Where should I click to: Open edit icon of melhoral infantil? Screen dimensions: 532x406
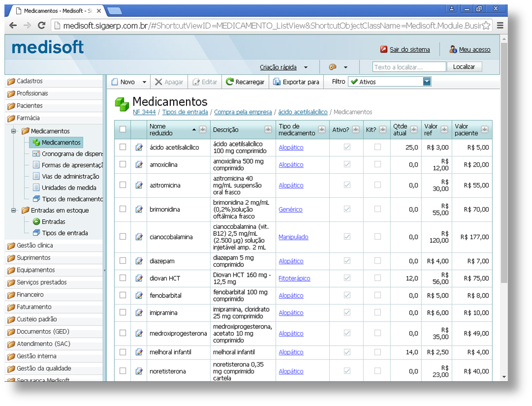(139, 352)
